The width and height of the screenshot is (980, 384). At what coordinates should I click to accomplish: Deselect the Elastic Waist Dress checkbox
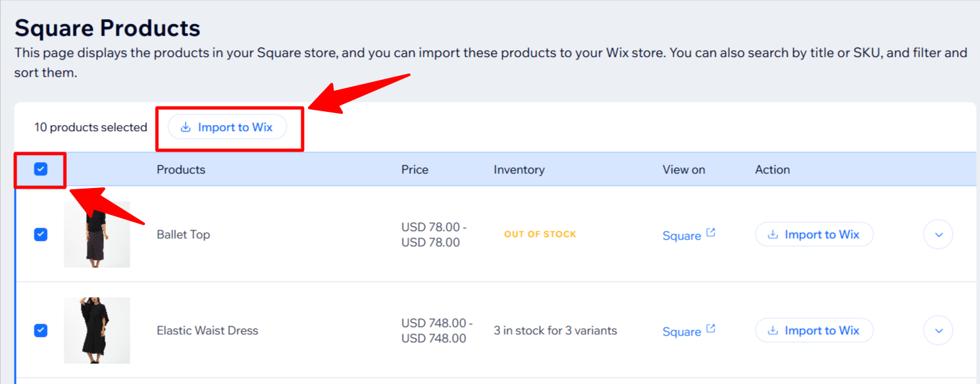click(x=41, y=330)
